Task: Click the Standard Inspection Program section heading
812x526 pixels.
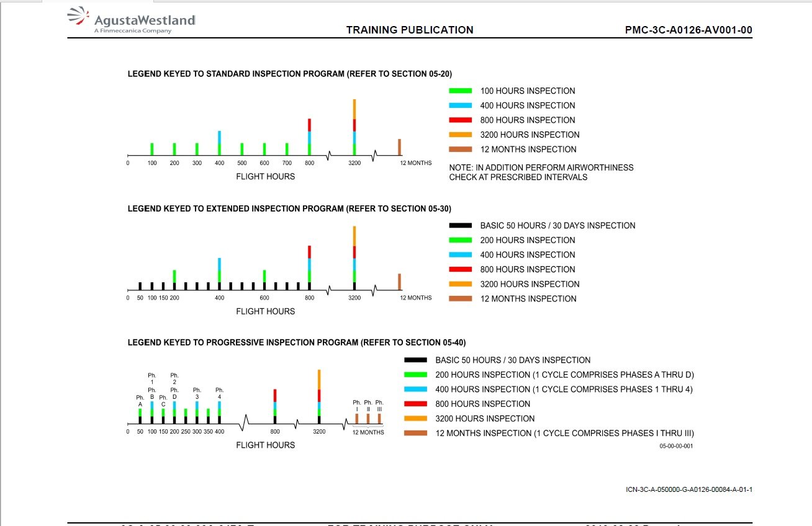Action: (x=289, y=74)
